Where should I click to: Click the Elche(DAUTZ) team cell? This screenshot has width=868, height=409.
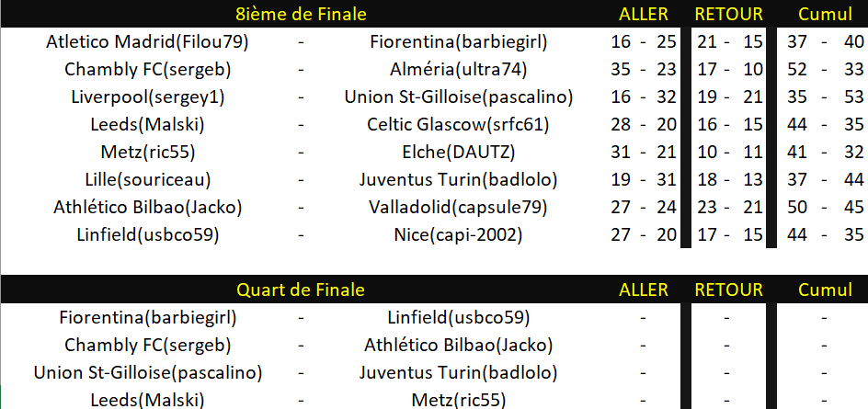(x=458, y=152)
